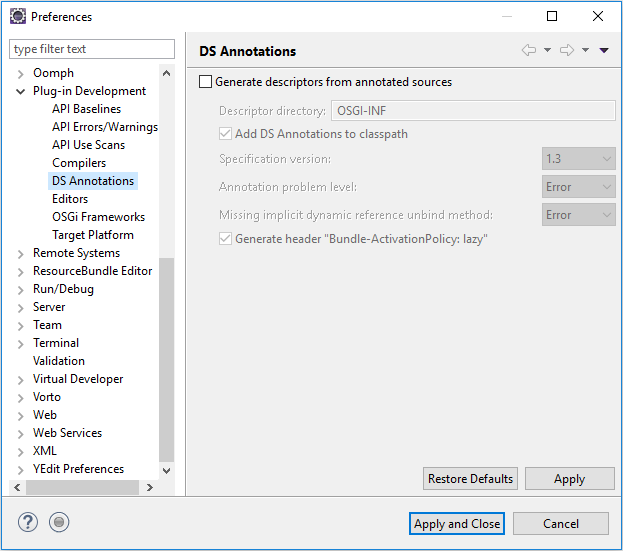
Task: Click the tree scroll up arrow
Action: point(166,73)
